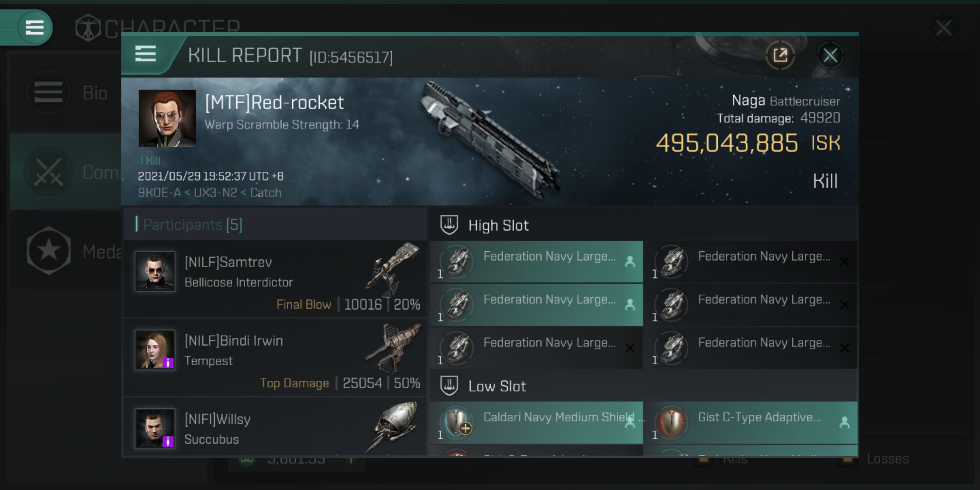
Task: Click the Low Slot section icon
Action: click(x=449, y=386)
